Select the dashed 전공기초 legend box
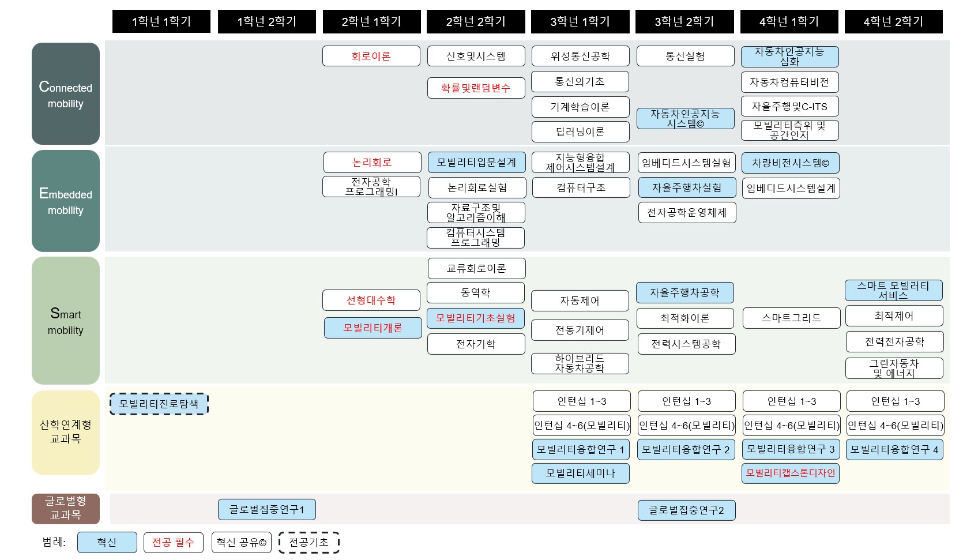 (x=309, y=543)
